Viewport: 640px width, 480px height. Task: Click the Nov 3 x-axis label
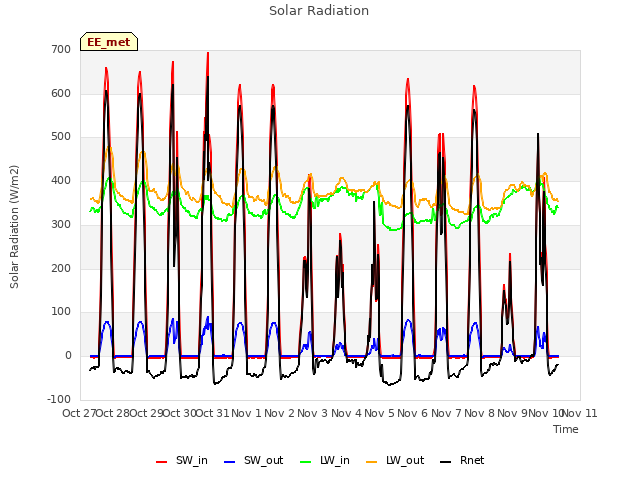[313, 413]
